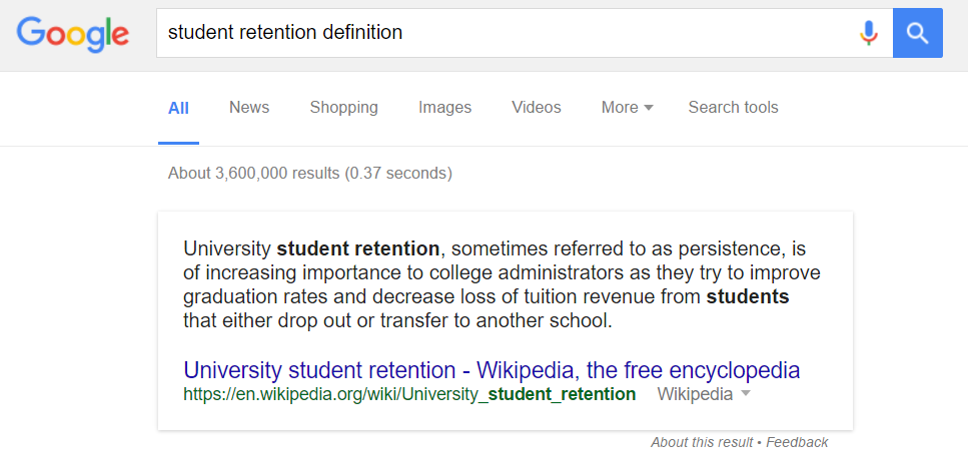Viewport: 968px width, 470px height.
Task: Switch to the Images tab
Action: click(444, 107)
